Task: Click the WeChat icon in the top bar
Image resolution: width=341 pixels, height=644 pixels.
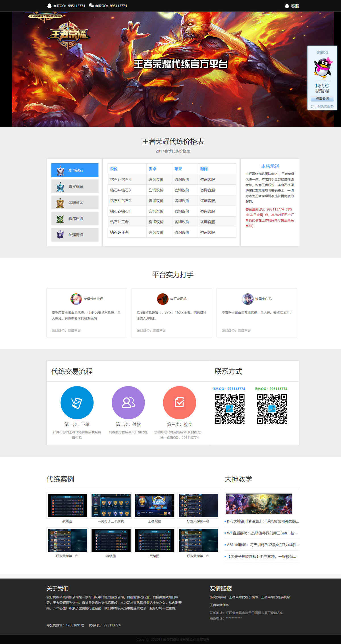Action: (91, 5)
